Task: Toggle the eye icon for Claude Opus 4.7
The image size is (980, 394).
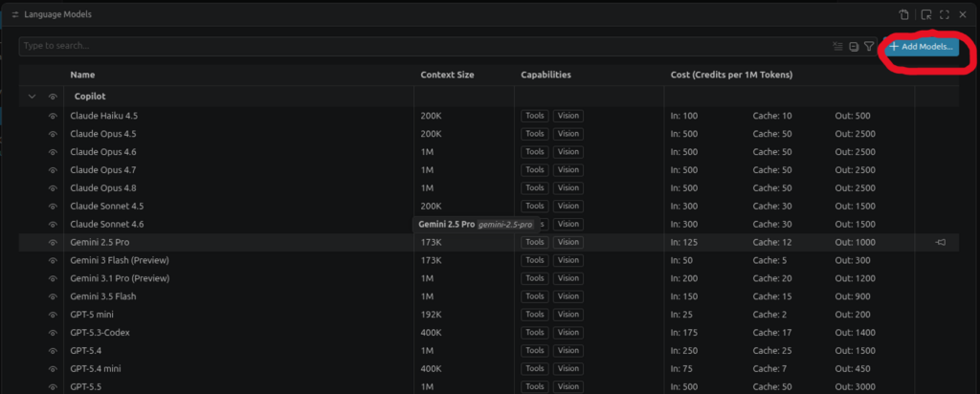Action: (54, 170)
